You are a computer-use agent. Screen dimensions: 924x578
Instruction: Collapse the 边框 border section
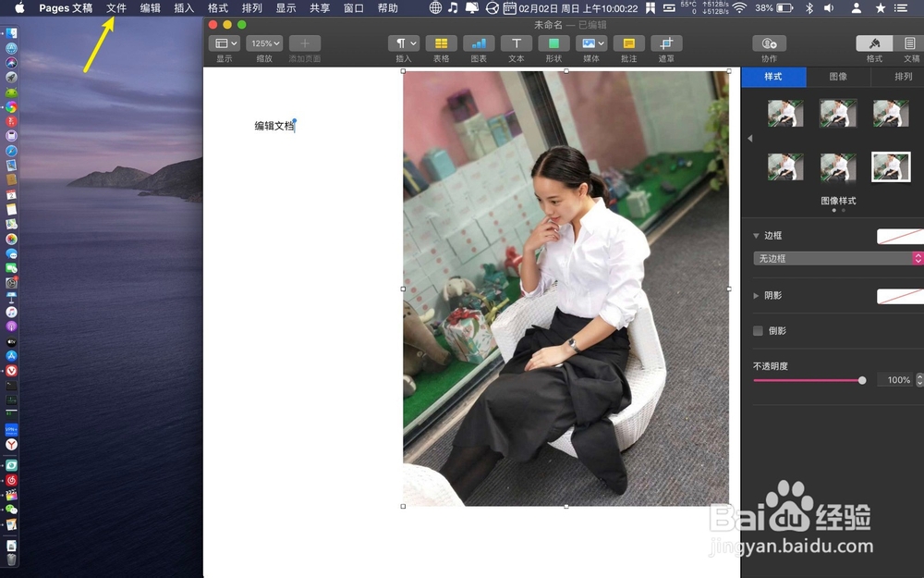click(756, 235)
